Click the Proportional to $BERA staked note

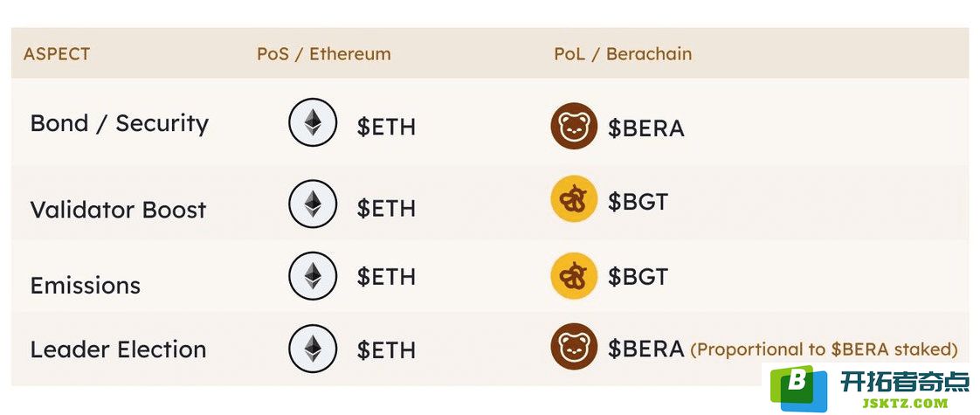click(x=825, y=349)
